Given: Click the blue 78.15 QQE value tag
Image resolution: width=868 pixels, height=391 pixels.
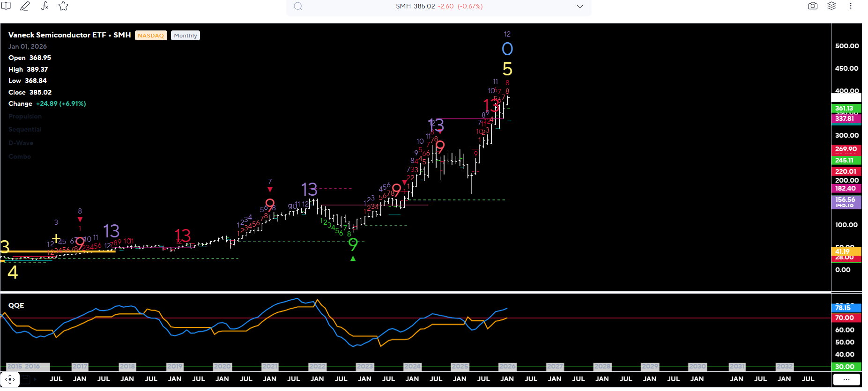Looking at the screenshot, I should click(x=846, y=308).
